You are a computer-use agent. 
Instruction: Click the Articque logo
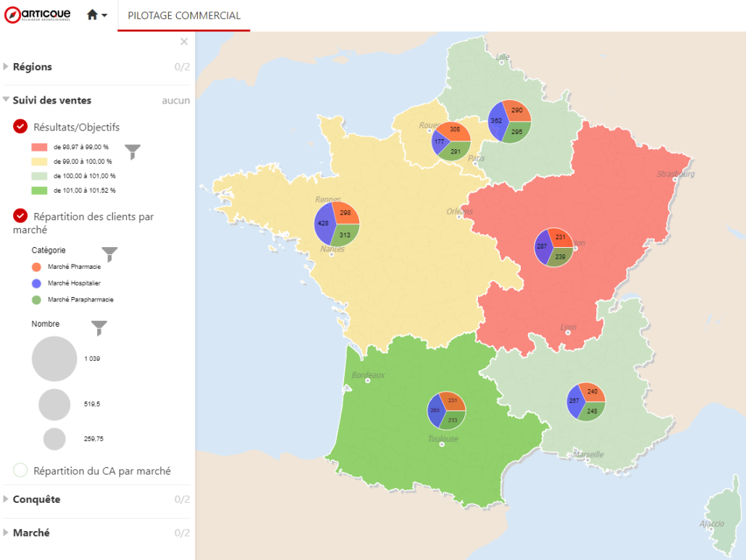tap(38, 14)
